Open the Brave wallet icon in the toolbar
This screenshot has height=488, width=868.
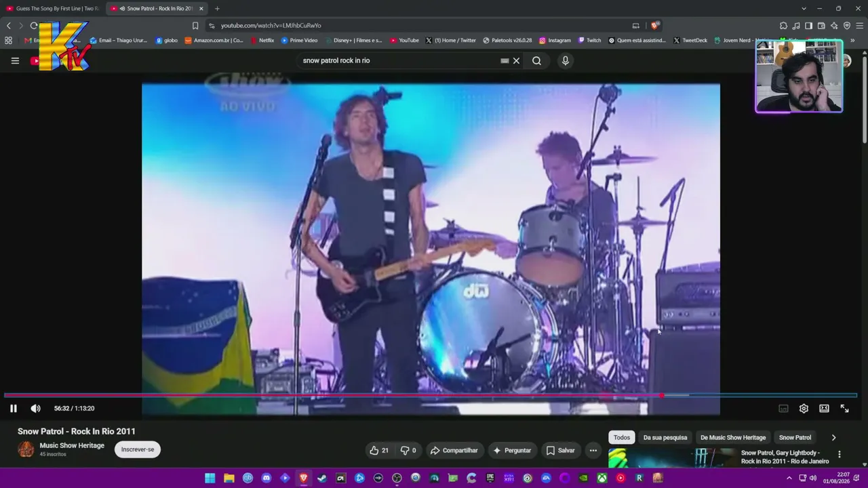pyautogui.click(x=821, y=26)
